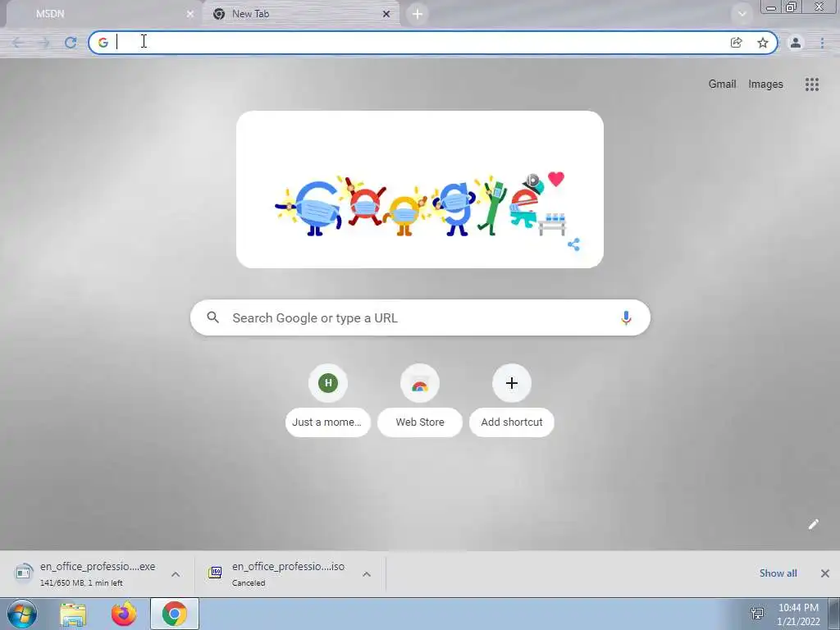Expand options for the .exe download

(176, 574)
